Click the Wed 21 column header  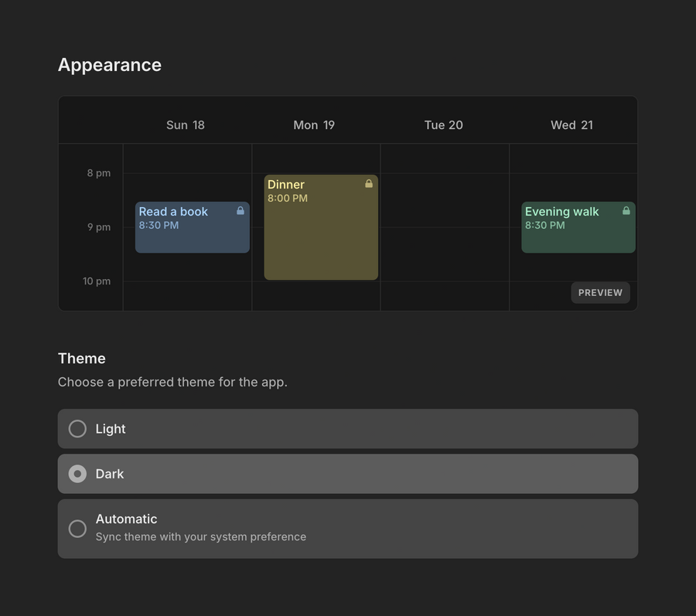tap(571, 124)
